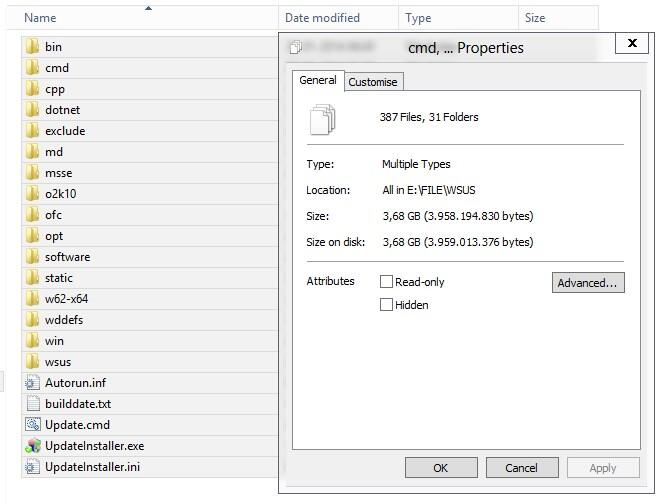
Task: Select the wsus folder icon
Action: (33, 362)
